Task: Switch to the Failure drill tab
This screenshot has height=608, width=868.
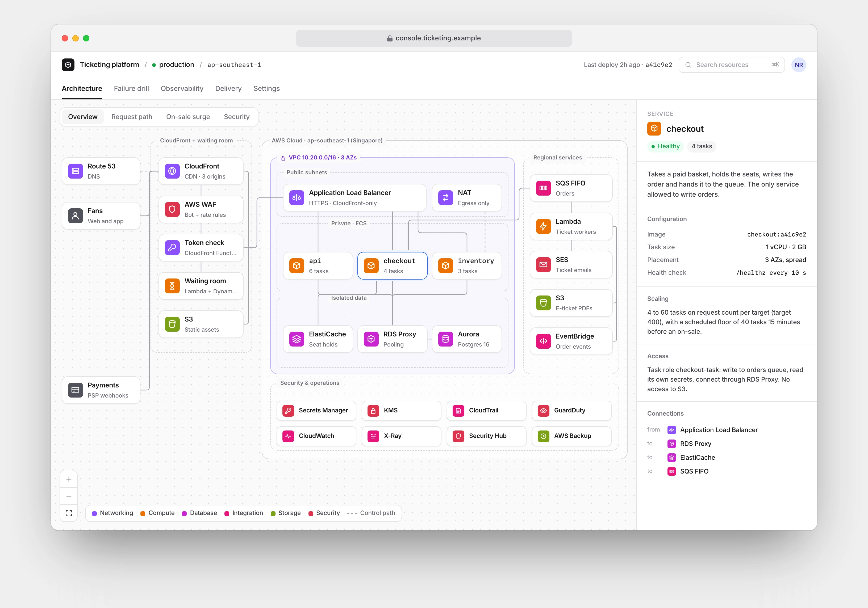Action: click(131, 88)
